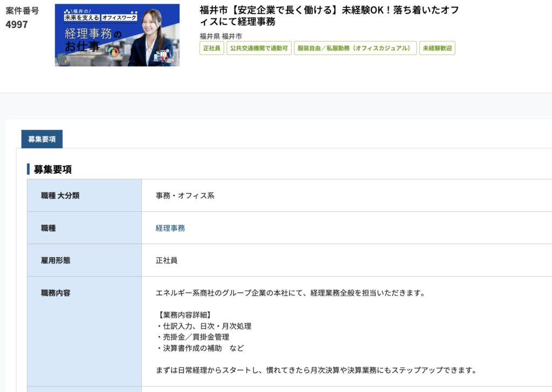Click the checkered building icon beside 福井の
The width and height of the screenshot is (552, 392).
pos(67,11)
